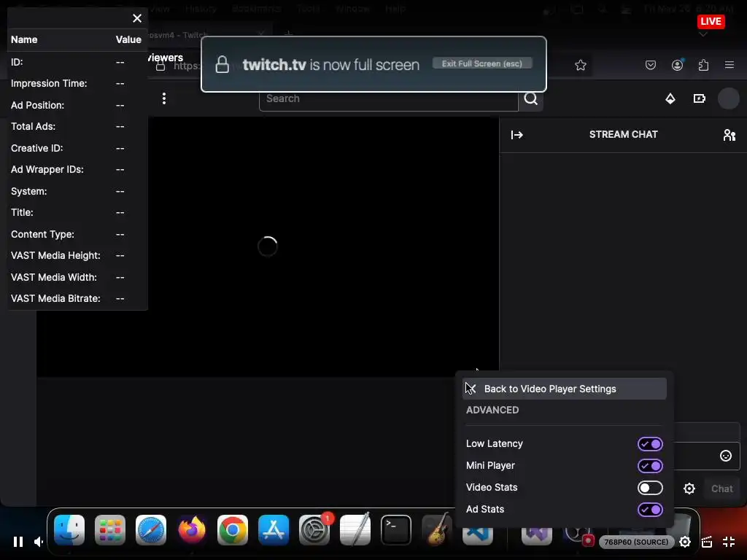Toggle the Low Latency switch
747x560 pixels.
click(x=650, y=444)
